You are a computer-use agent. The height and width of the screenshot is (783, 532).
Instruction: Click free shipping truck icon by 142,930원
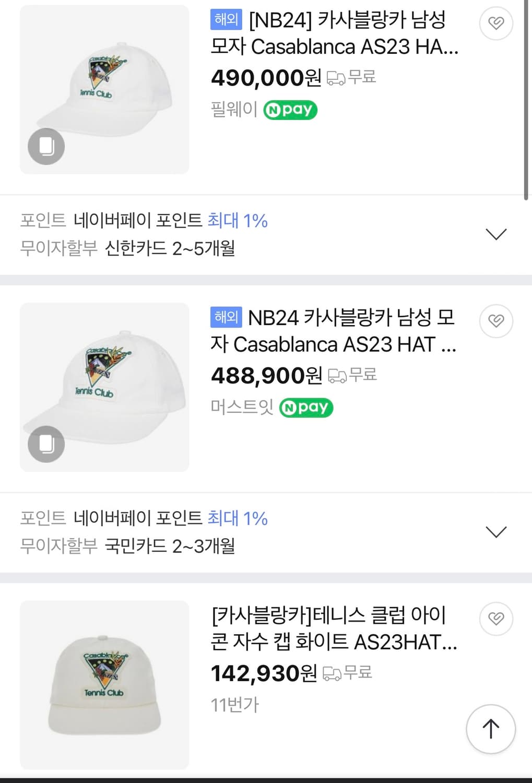(332, 673)
